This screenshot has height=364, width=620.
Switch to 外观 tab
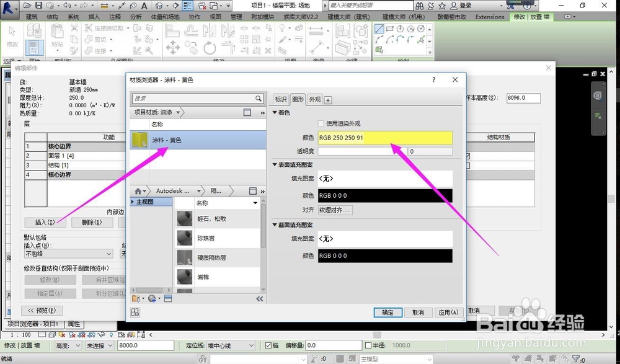pyautogui.click(x=315, y=99)
